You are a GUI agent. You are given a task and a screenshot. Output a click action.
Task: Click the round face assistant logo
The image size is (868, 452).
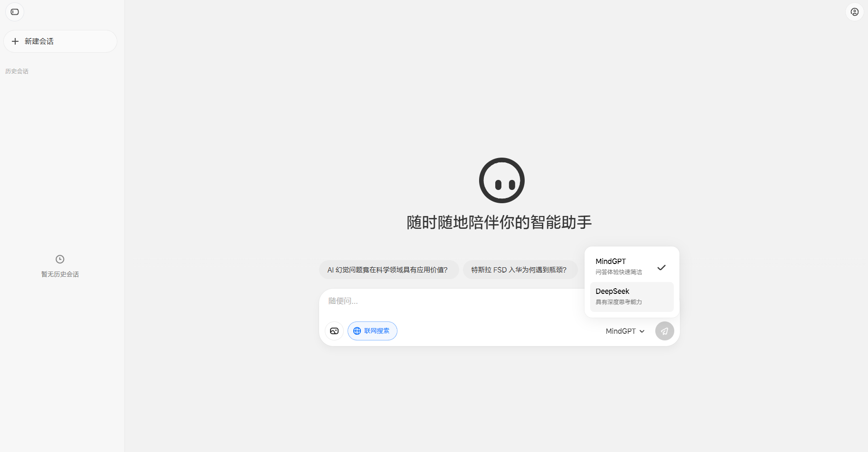501,180
